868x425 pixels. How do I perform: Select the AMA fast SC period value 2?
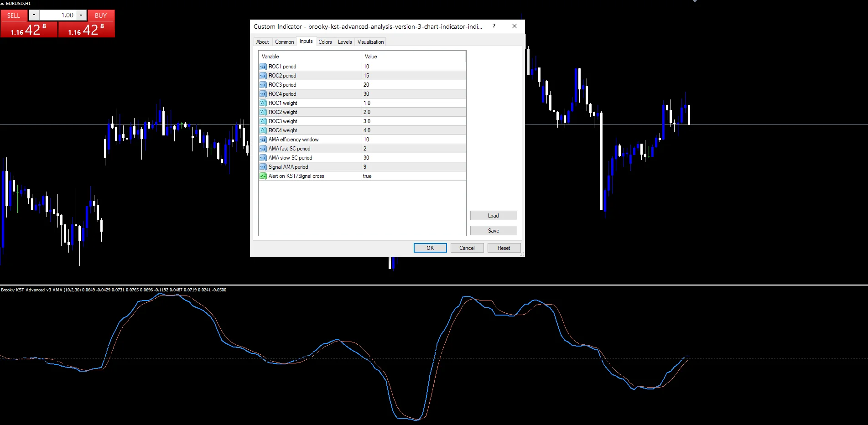pos(414,149)
